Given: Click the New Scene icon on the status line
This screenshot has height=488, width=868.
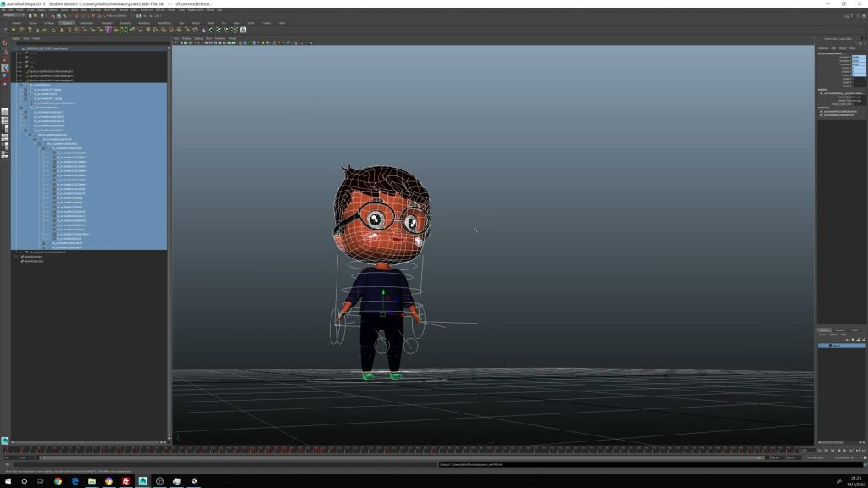Looking at the screenshot, I should tap(31, 15).
